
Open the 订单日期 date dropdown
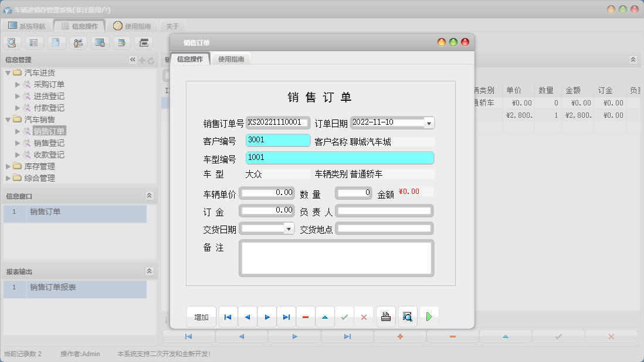(x=429, y=122)
